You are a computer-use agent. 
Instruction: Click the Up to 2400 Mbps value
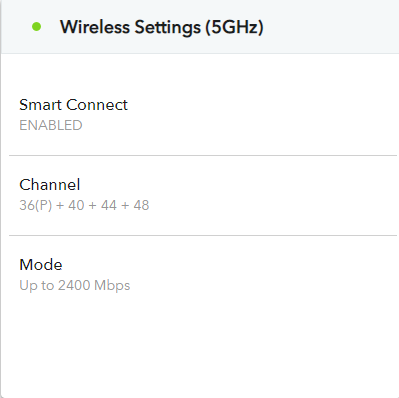tap(75, 286)
